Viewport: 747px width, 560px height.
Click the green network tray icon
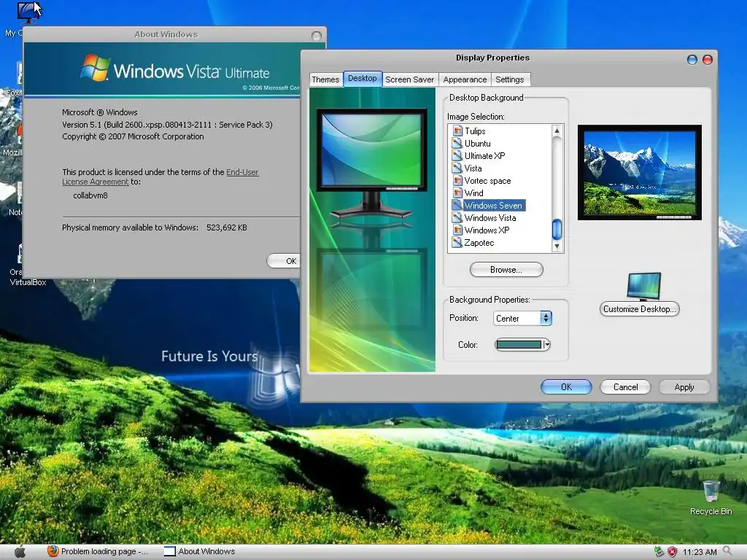659,552
